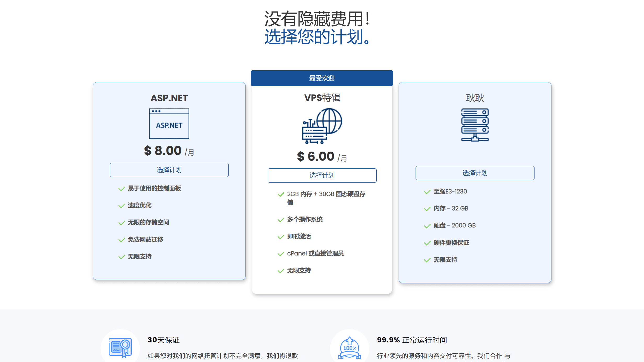Click the ASP.NET plan title

tap(169, 98)
